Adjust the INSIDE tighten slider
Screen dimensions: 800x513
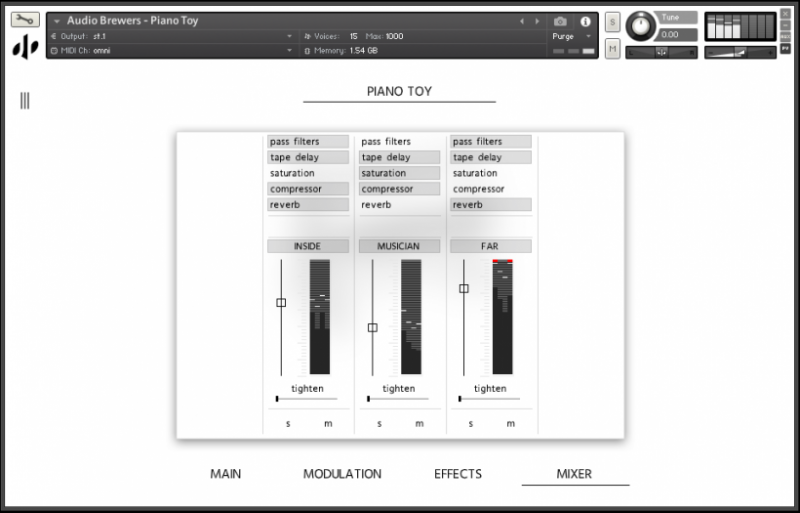307,399
